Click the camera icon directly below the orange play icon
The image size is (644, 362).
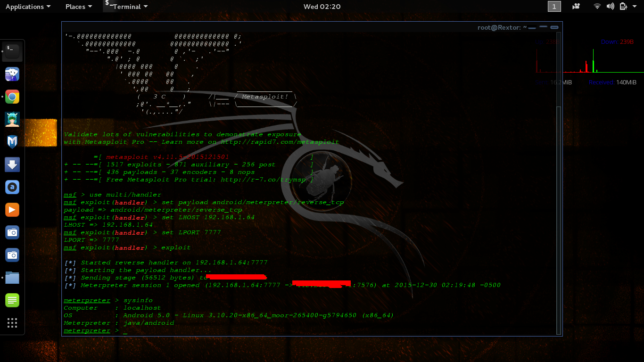pyautogui.click(x=12, y=232)
